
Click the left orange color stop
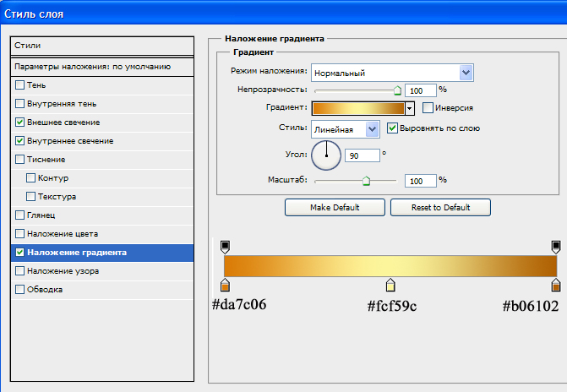[x=225, y=286]
